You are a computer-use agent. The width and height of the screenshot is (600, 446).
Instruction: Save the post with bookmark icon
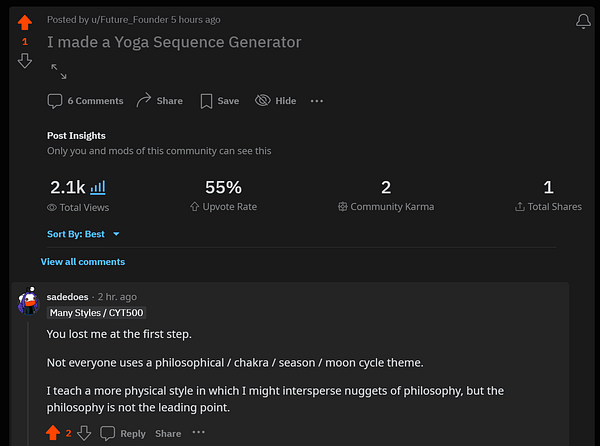[x=219, y=101]
